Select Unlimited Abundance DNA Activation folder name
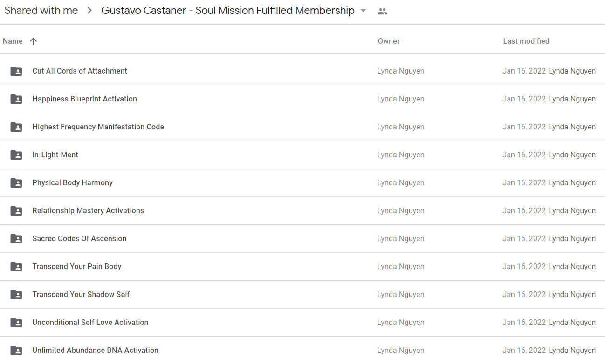Screen dimensions: 605x364 point(96,350)
